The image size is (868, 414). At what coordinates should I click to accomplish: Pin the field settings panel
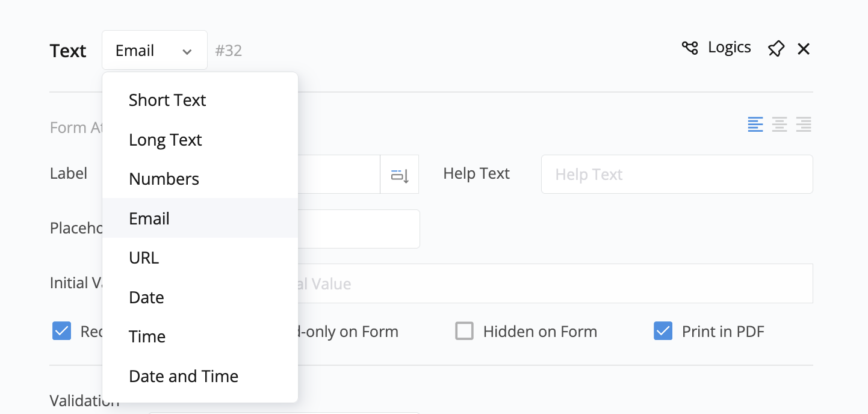(x=776, y=49)
